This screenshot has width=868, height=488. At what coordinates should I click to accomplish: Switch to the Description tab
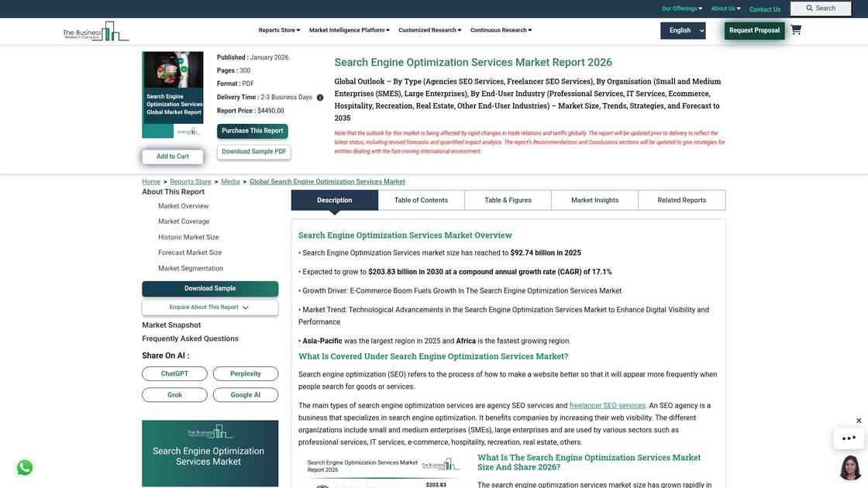coord(334,201)
